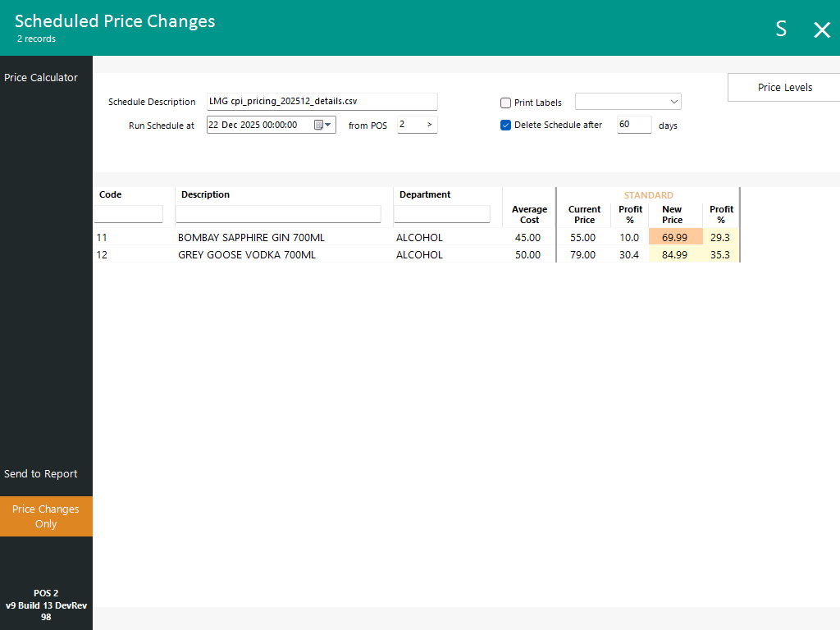Open Price Calculator from sidebar
Screen dimensions: 840x630
[41, 78]
